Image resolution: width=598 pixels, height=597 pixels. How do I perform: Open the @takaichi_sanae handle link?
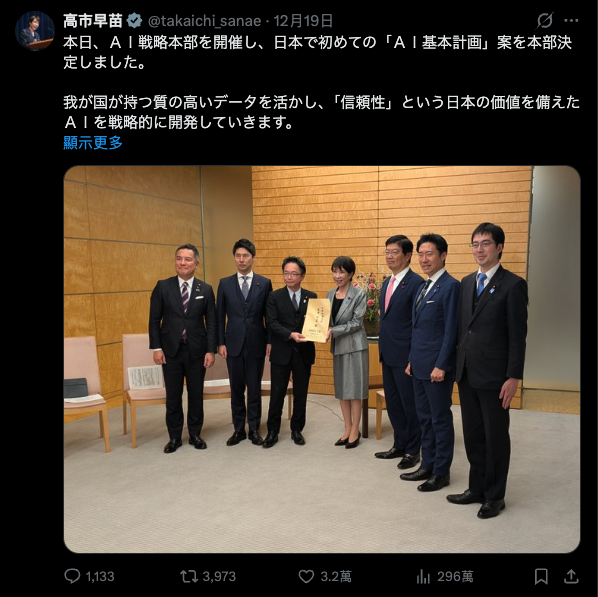pos(204,21)
